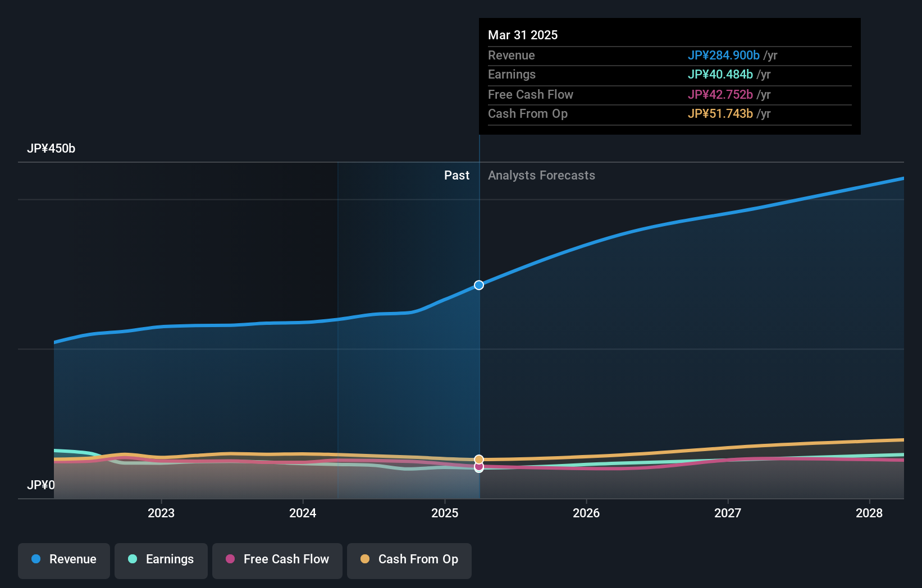The width and height of the screenshot is (922, 588).
Task: Click the Cash From Op label in tooltip
Action: [x=528, y=113]
